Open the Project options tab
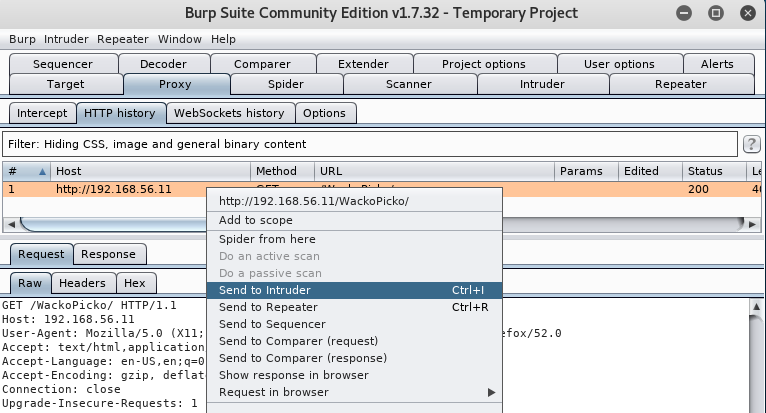The height and width of the screenshot is (413, 766). point(484,64)
